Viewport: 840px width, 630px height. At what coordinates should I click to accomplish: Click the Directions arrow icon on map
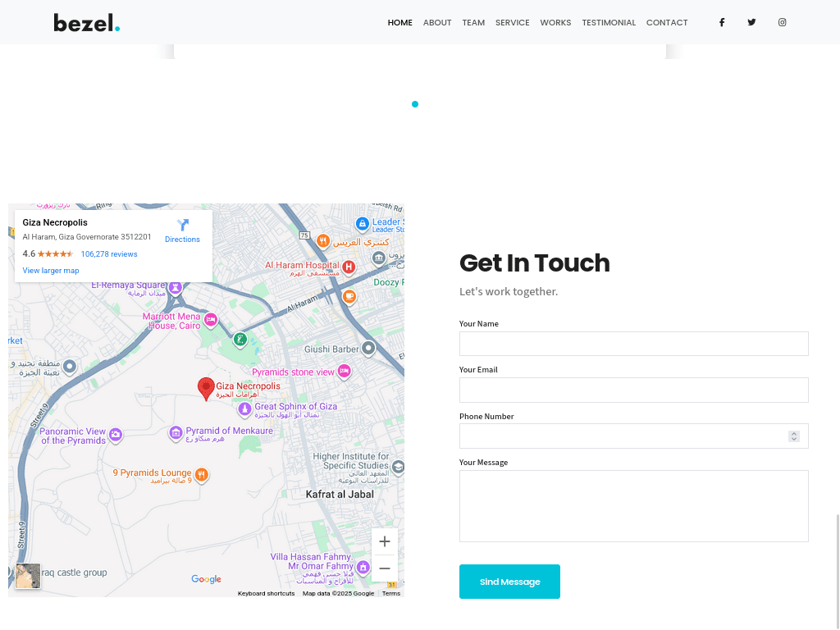[x=183, y=225]
